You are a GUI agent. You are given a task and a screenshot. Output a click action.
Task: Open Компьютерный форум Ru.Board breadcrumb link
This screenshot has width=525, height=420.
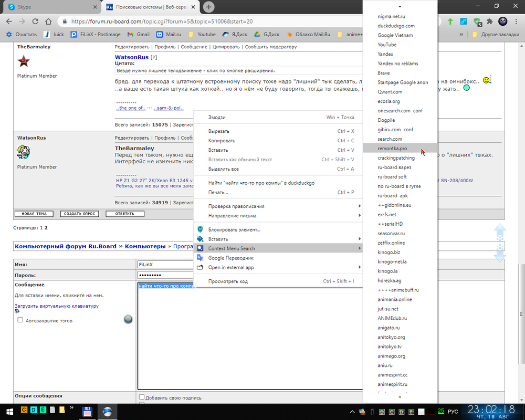pyautogui.click(x=66, y=246)
